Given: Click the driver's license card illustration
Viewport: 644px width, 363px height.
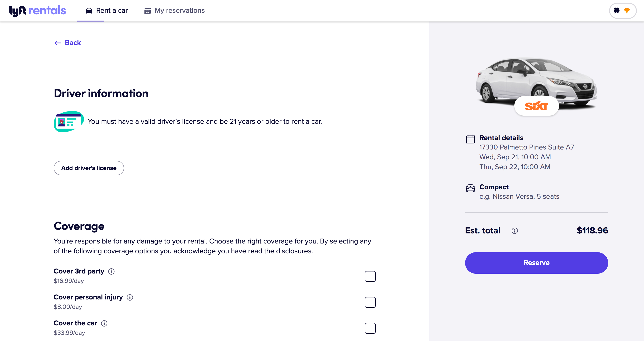Looking at the screenshot, I should 69,122.
